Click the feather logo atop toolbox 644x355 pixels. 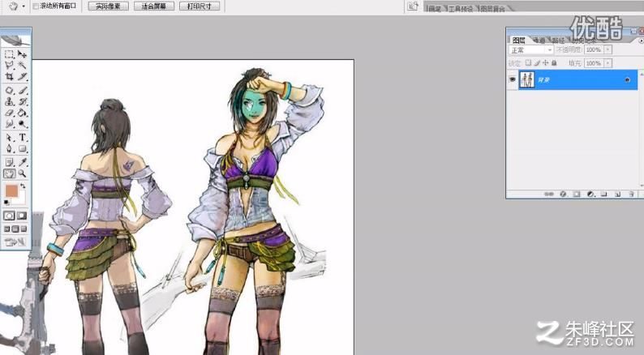(15, 41)
